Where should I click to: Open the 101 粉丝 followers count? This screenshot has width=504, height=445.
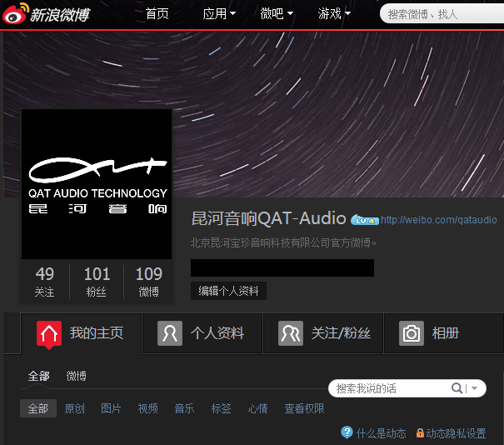point(97,282)
